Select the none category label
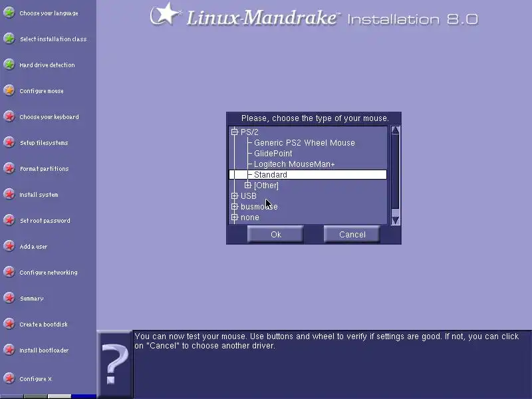The image size is (532, 399). click(250, 217)
